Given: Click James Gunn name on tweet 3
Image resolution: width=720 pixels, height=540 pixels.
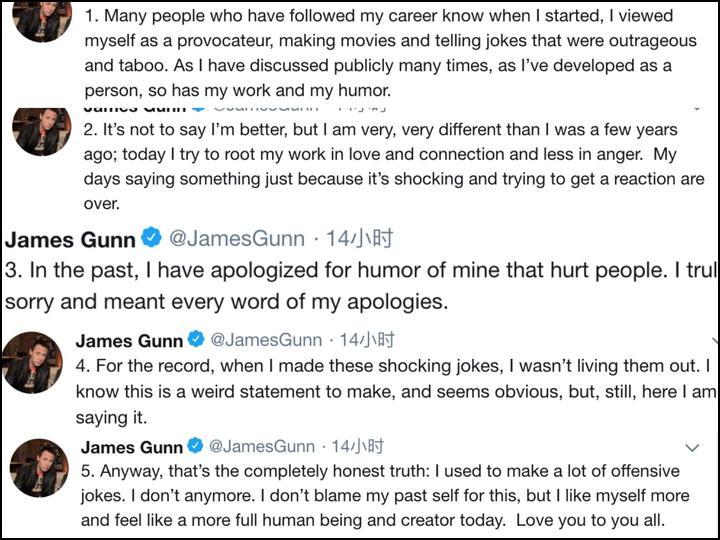Looking at the screenshot, I should (x=70, y=239).
